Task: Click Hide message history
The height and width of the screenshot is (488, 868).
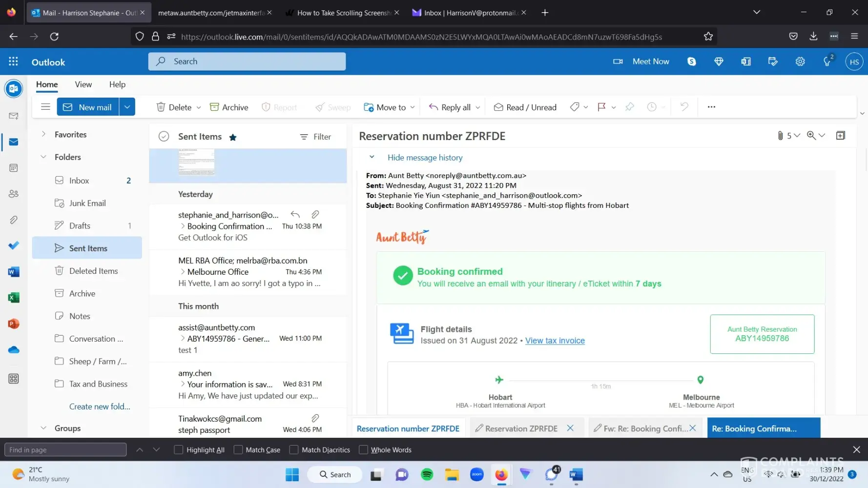Action: tap(425, 158)
